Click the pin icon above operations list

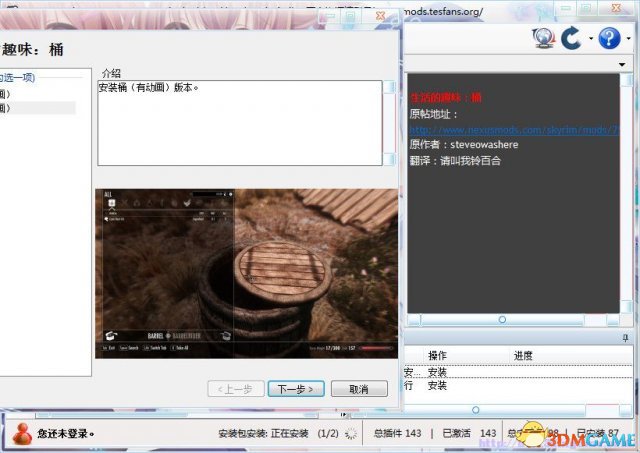point(625,338)
